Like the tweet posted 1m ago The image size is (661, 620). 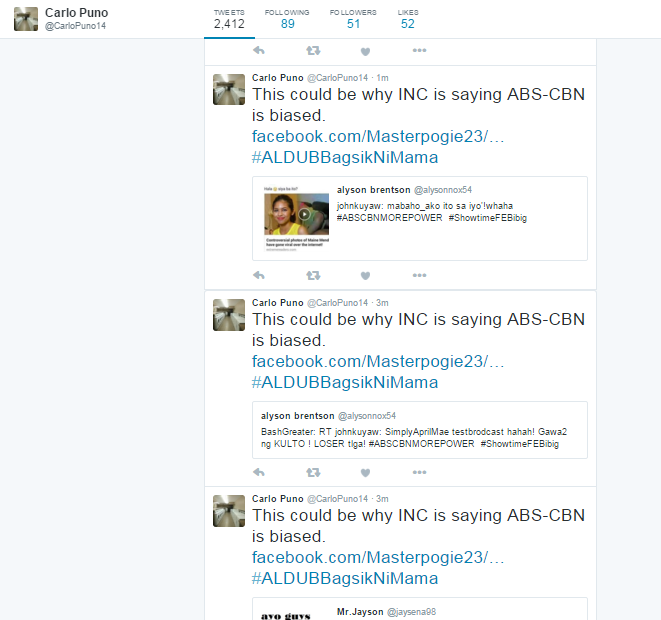tap(365, 276)
